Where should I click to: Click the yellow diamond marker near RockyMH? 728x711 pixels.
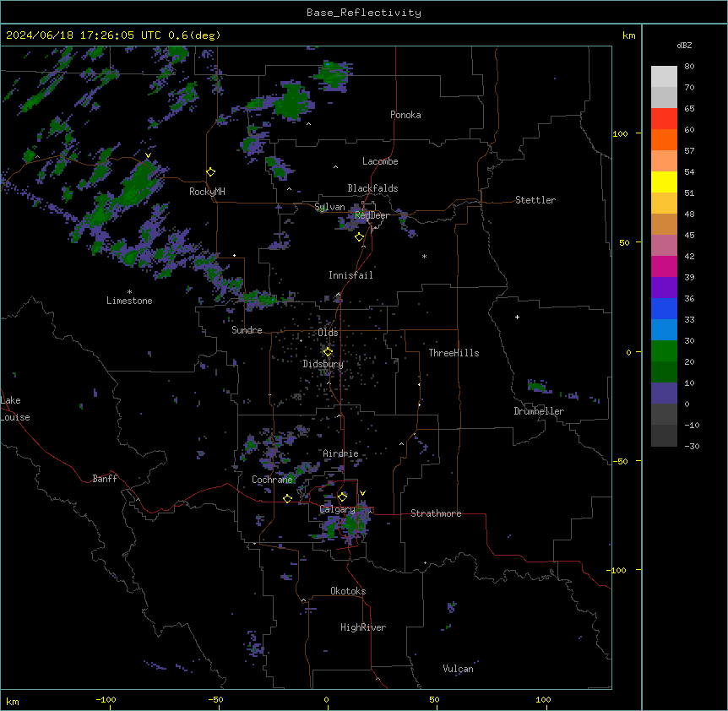[x=211, y=172]
